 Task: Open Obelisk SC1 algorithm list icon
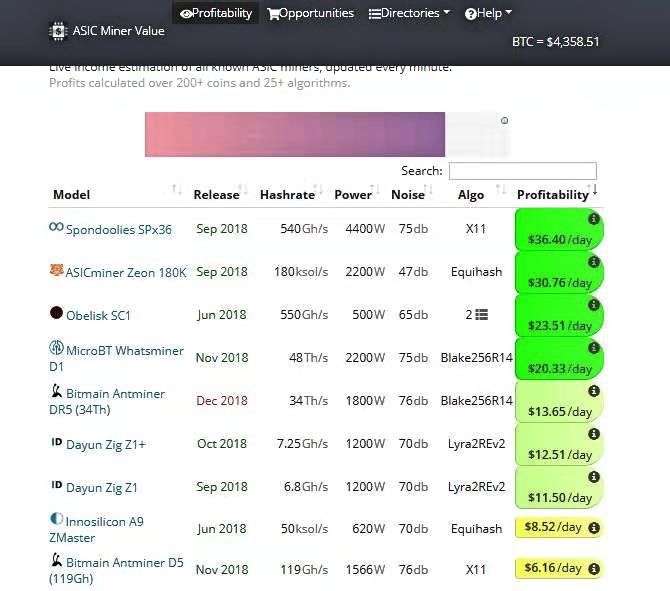[x=482, y=315]
